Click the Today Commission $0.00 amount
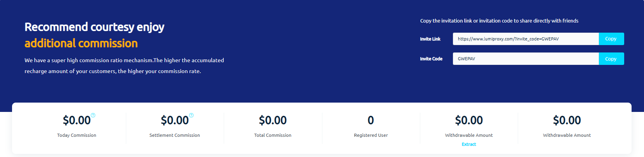Image resolution: width=644 pixels, height=157 pixels. coord(77,120)
